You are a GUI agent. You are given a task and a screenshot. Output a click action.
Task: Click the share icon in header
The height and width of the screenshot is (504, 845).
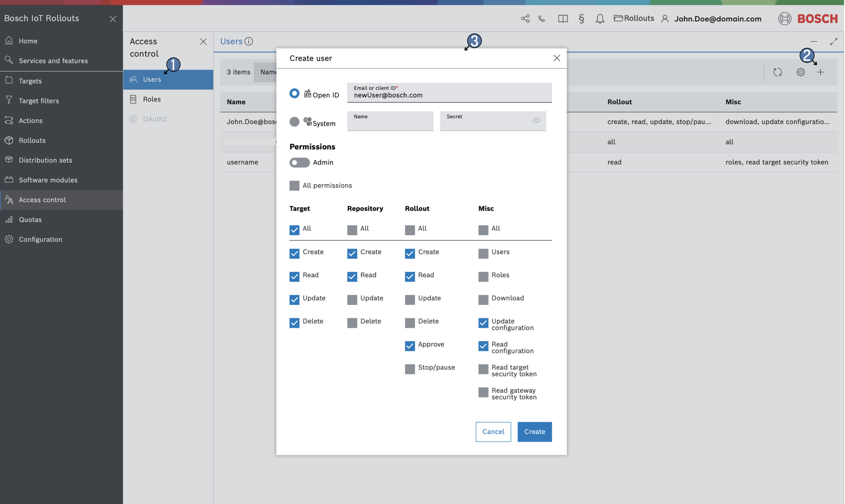click(525, 19)
